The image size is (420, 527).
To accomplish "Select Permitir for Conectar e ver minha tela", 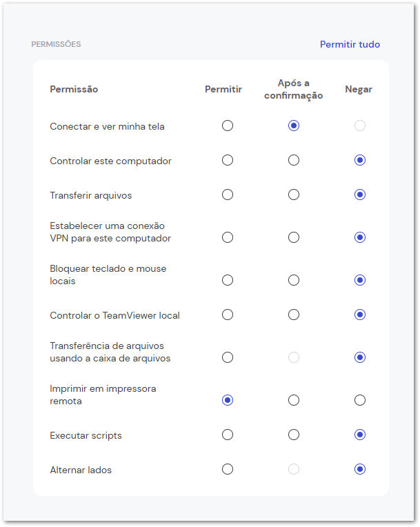I will (x=228, y=126).
